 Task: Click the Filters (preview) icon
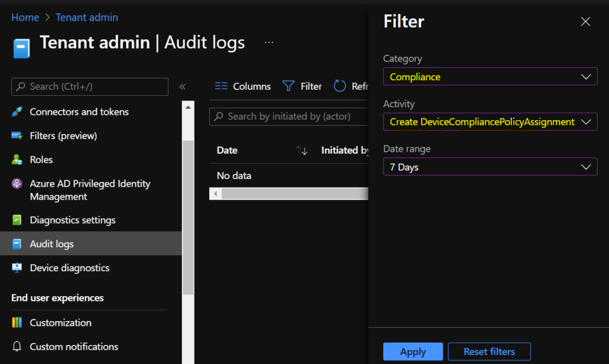[x=17, y=136]
